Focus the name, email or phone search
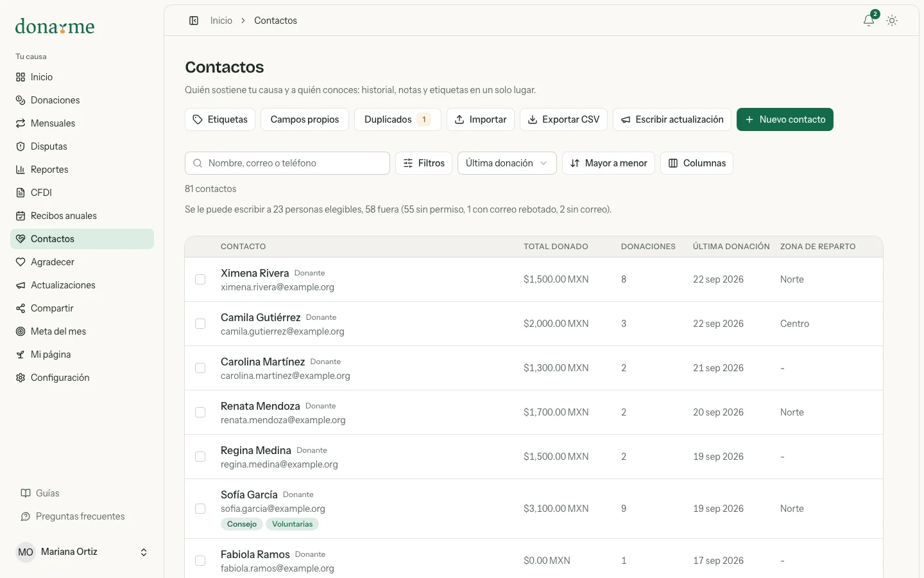The height and width of the screenshot is (578, 924). (287, 163)
